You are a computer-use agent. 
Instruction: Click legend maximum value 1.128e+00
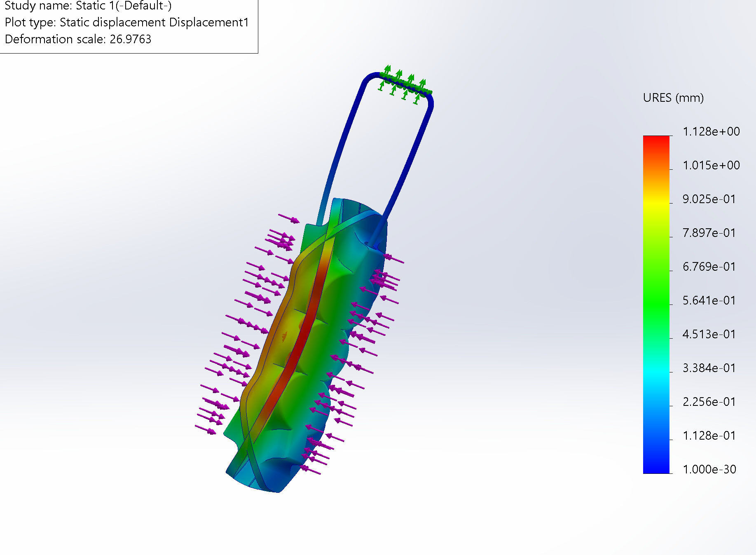coord(711,131)
